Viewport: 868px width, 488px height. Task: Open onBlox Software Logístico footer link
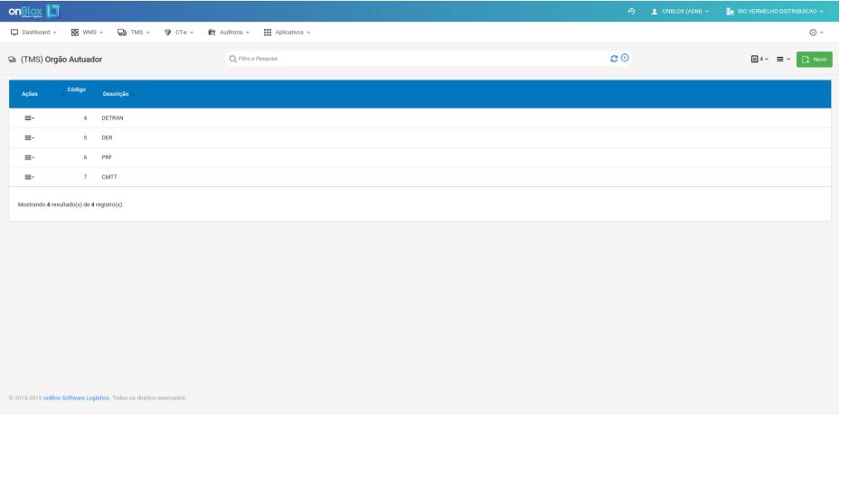pos(76,398)
